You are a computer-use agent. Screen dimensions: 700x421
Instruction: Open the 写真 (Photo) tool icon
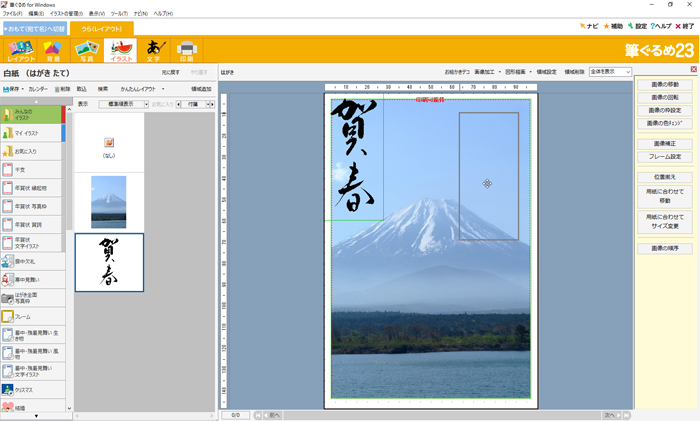87,51
